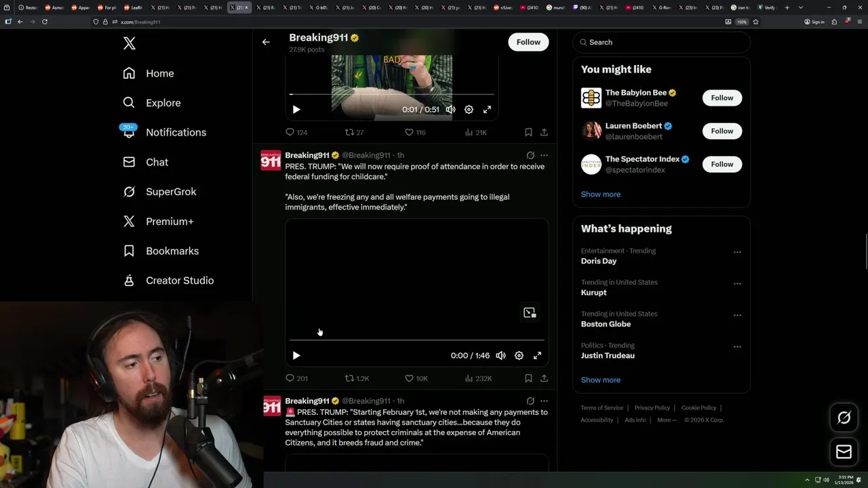
Task: Click the Search input field
Action: coord(661,42)
